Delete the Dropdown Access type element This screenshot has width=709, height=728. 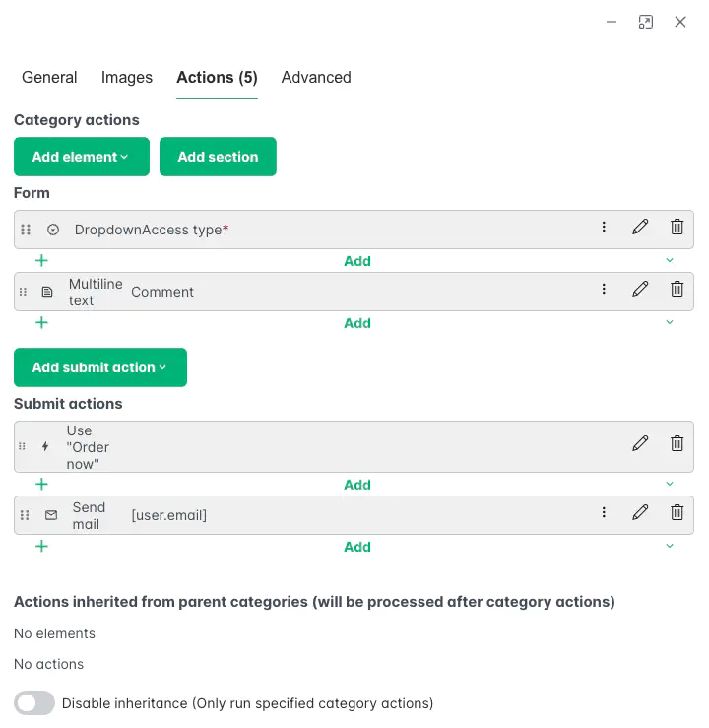[x=677, y=227]
